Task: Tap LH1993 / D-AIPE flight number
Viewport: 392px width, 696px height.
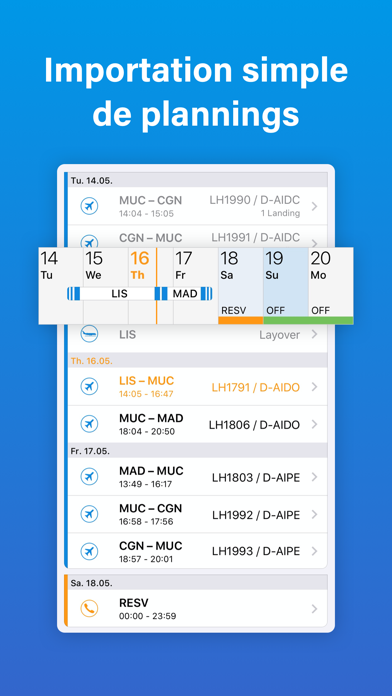Action: coord(256,552)
